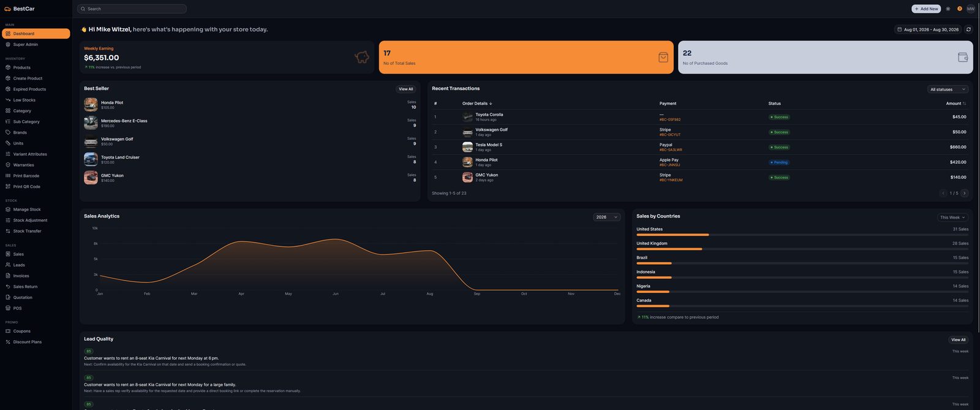Open the Aug 01 - Aug 30 date range picker
980x410 pixels.
pos(928,29)
